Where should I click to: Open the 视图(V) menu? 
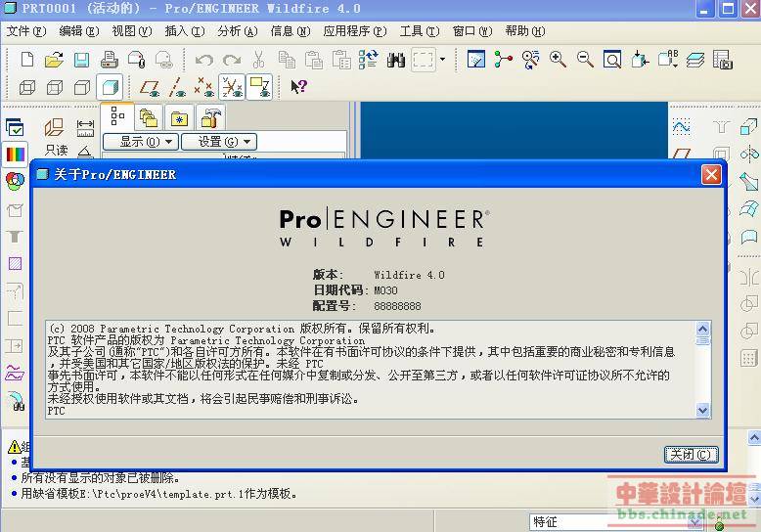pos(131,31)
